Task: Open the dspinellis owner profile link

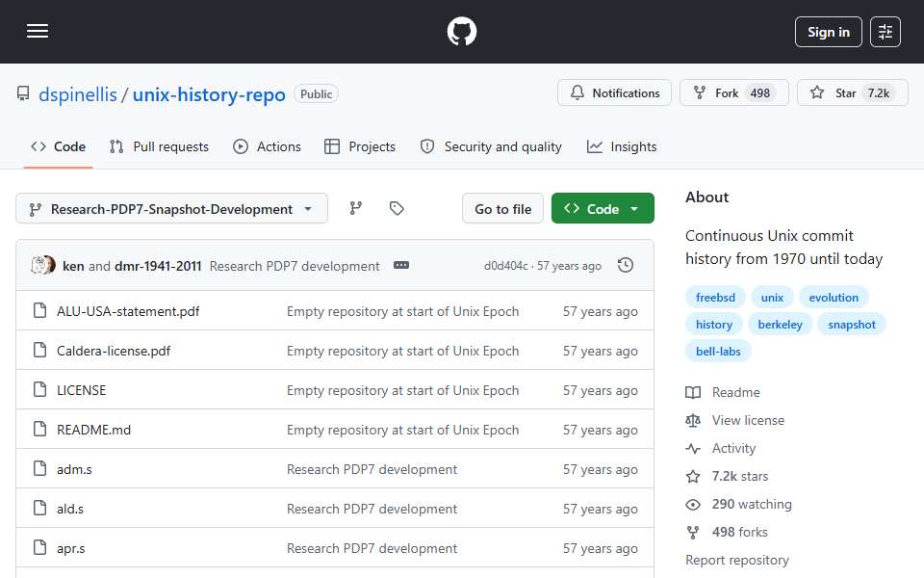Action: click(x=78, y=94)
